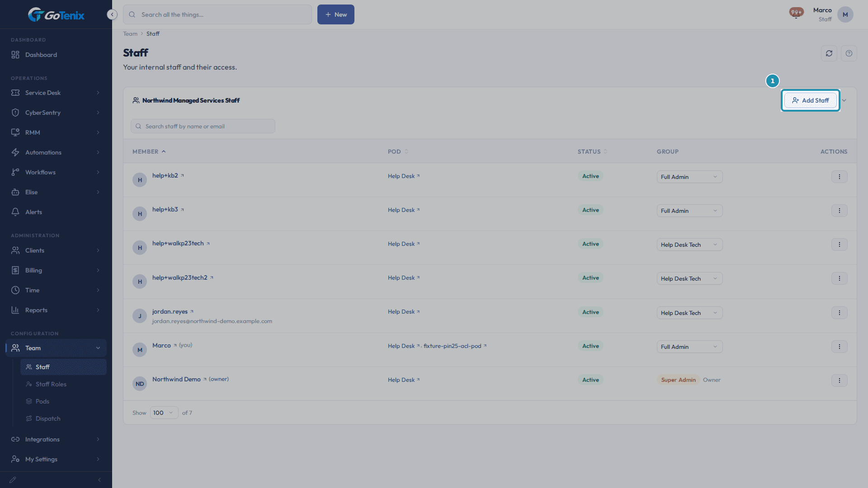Open actions menu for help+walkp23tech2 row
Image resolution: width=868 pixels, height=488 pixels.
(x=840, y=278)
